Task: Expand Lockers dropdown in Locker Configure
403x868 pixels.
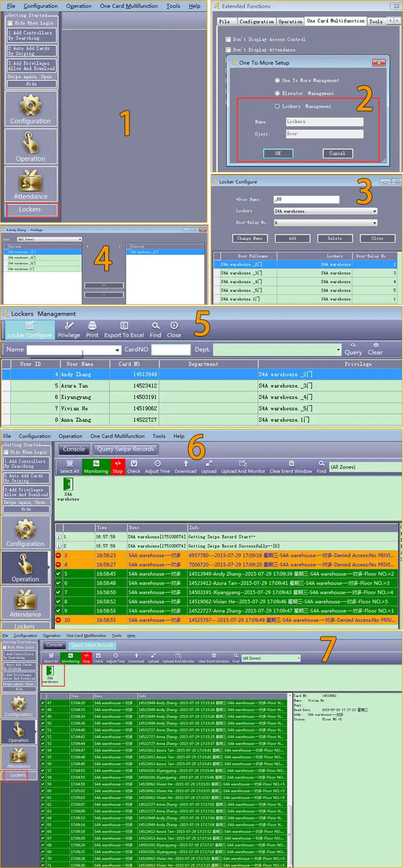Action: (x=375, y=211)
